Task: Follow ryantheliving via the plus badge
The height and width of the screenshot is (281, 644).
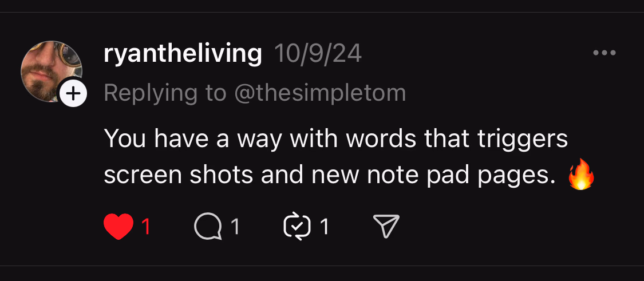Action: (73, 93)
